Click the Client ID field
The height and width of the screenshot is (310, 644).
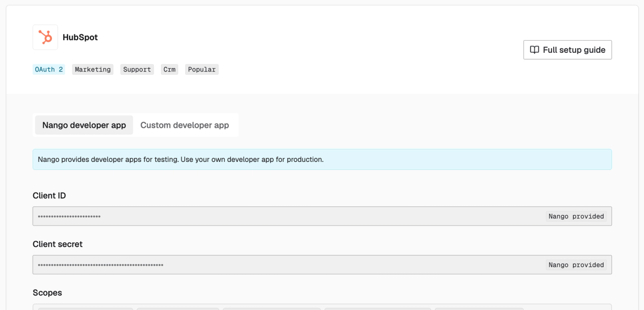322,216
